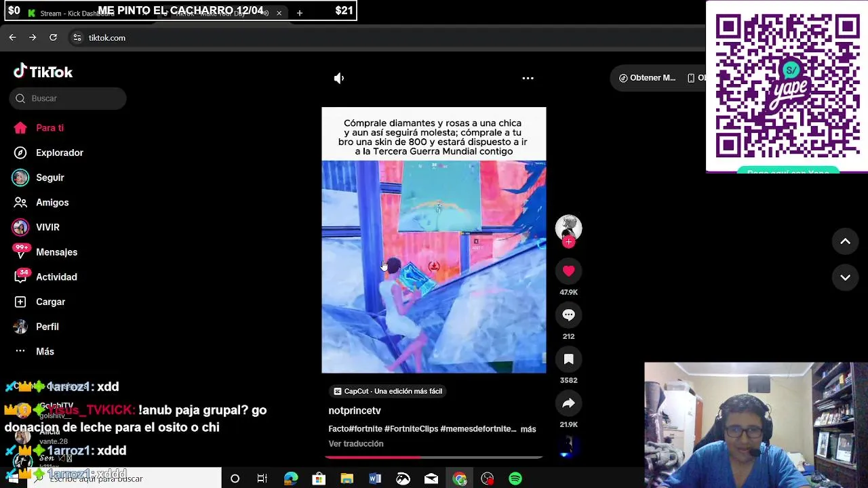Open the Perfil page
This screenshot has width=868, height=488.
(36, 327)
